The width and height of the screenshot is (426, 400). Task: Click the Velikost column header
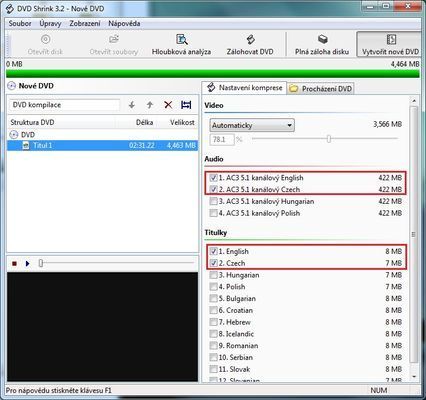[182, 122]
